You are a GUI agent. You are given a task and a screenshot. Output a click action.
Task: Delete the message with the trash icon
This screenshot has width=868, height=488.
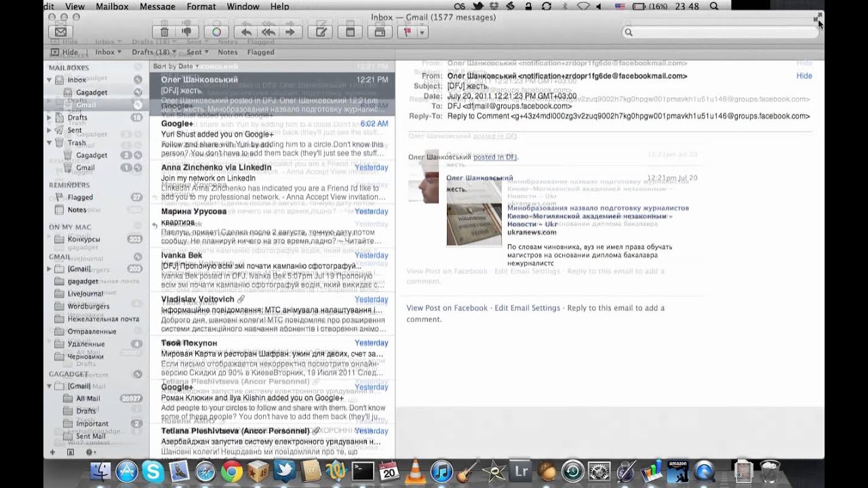point(164,31)
